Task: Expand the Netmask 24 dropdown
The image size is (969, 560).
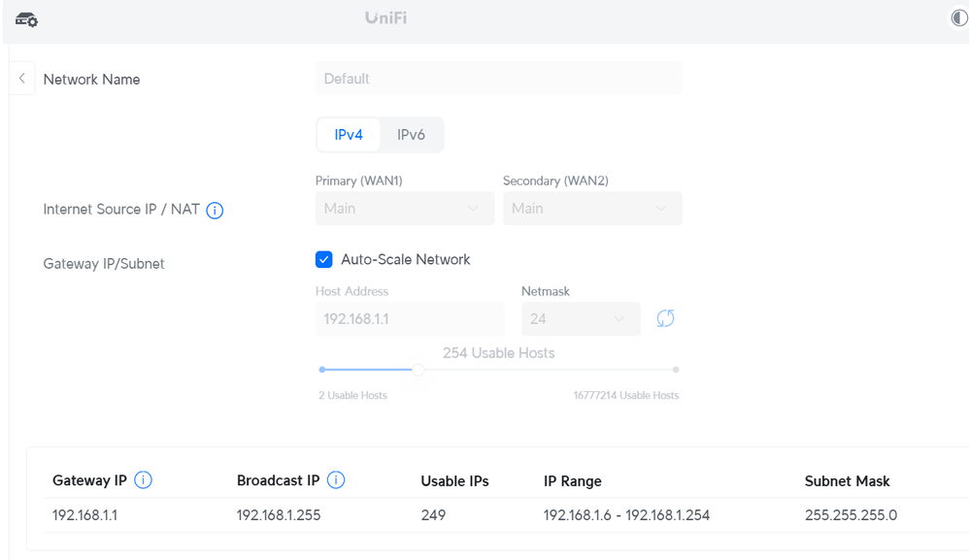Action: (580, 318)
